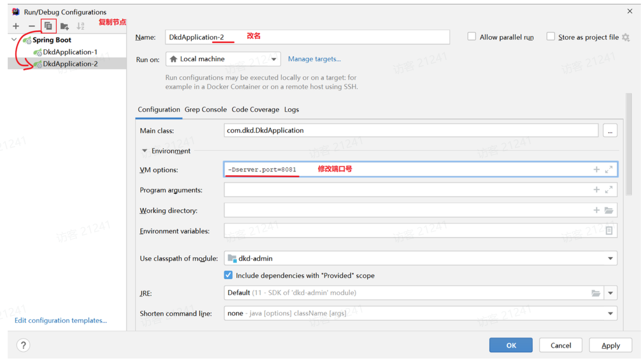Viewport: 644px width, 362px height.
Task: Expand the VM options field
Action: pyautogui.click(x=609, y=170)
